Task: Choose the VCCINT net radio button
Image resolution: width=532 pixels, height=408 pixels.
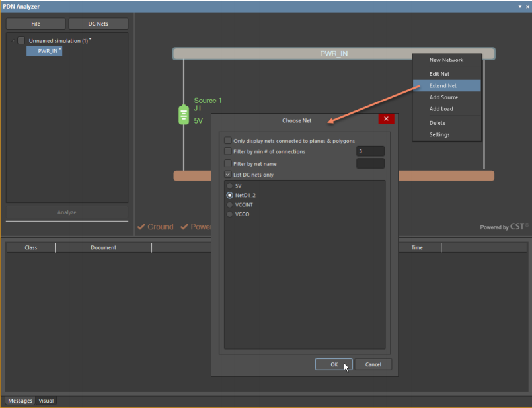Action: tap(230, 205)
